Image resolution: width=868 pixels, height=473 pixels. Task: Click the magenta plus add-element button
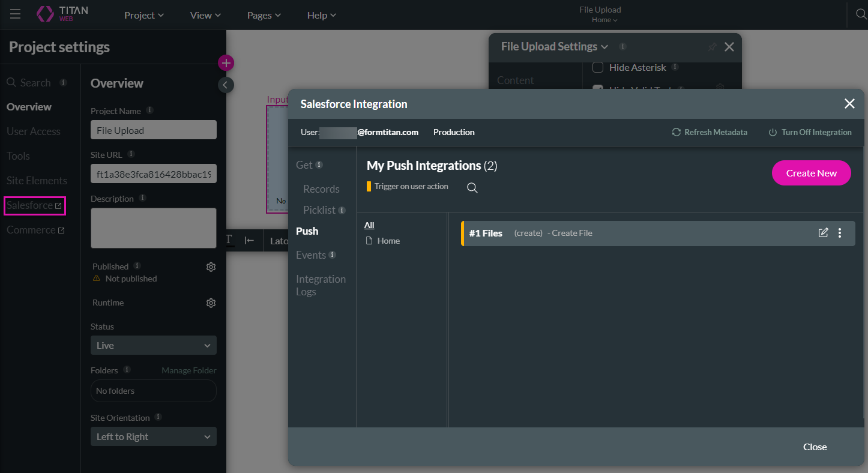(x=226, y=63)
